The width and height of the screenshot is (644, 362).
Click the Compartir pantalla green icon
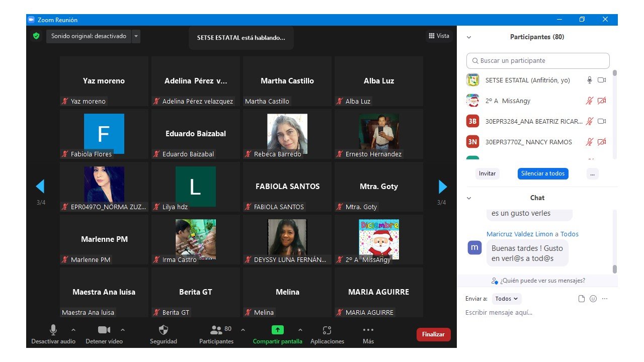click(278, 330)
